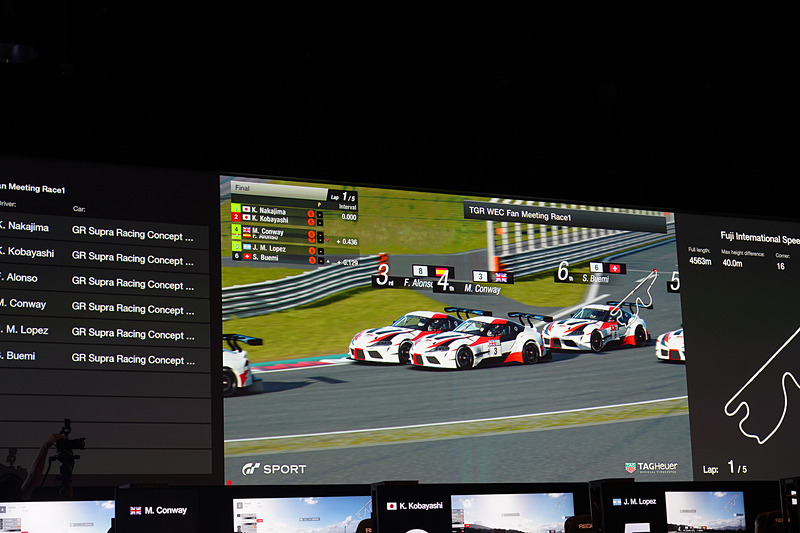Select J. M. Lopez row in left driver list
800x533 pixels.
coord(105,332)
